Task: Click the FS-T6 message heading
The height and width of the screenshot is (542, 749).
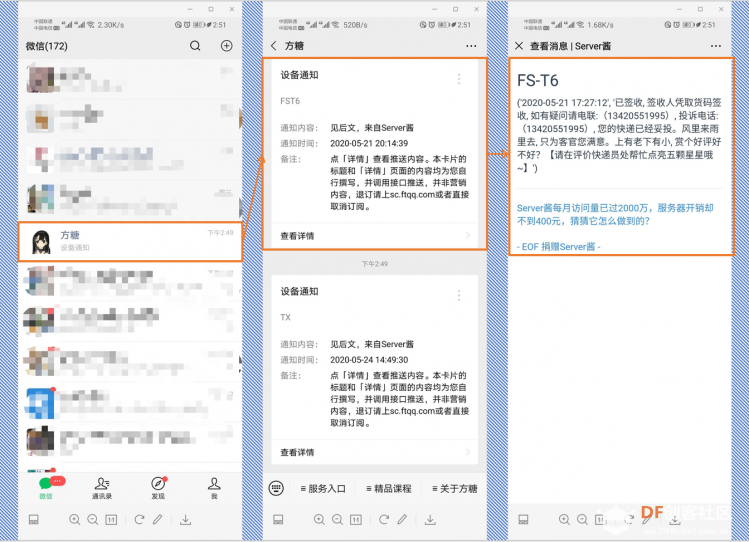Action: pyautogui.click(x=537, y=80)
